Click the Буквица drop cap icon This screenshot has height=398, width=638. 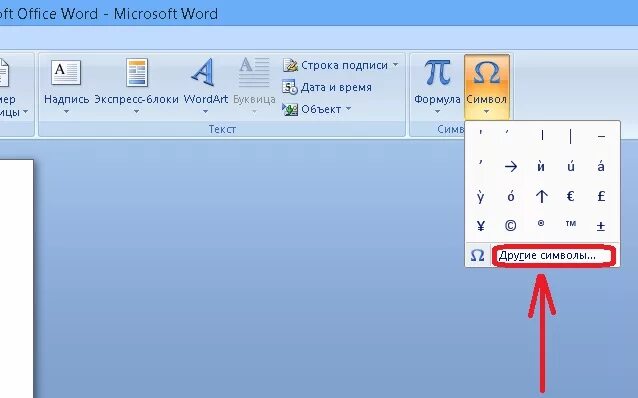tap(254, 72)
